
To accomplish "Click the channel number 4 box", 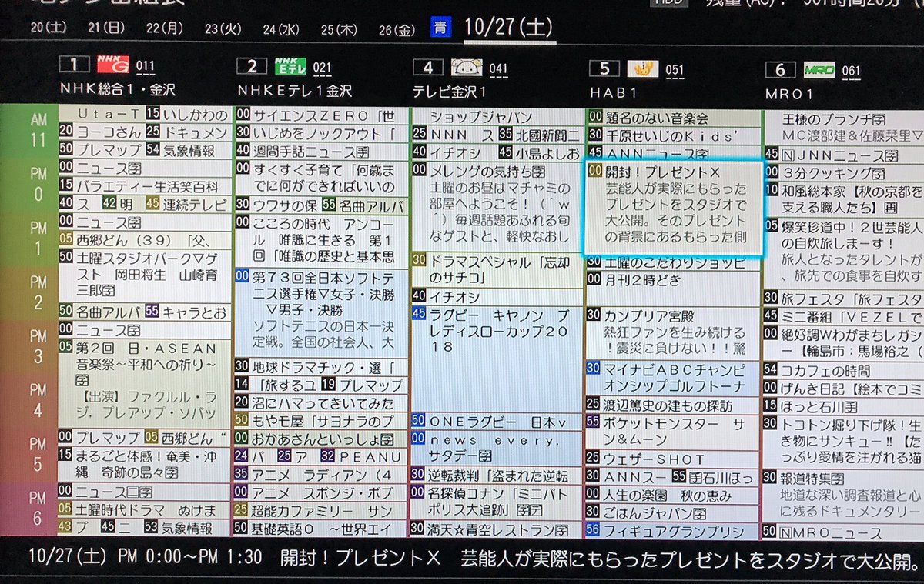I will point(428,67).
